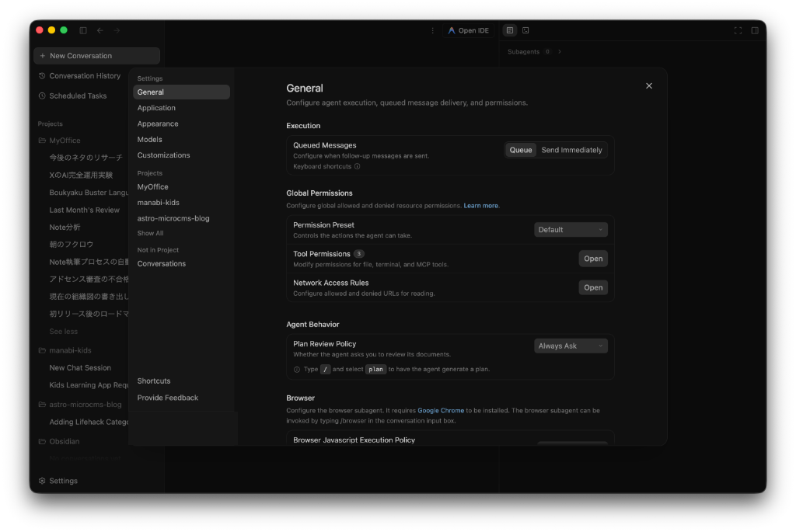This screenshot has width=796, height=532.
Task: Open the Plan Review Policy dropdown
Action: 571,346
